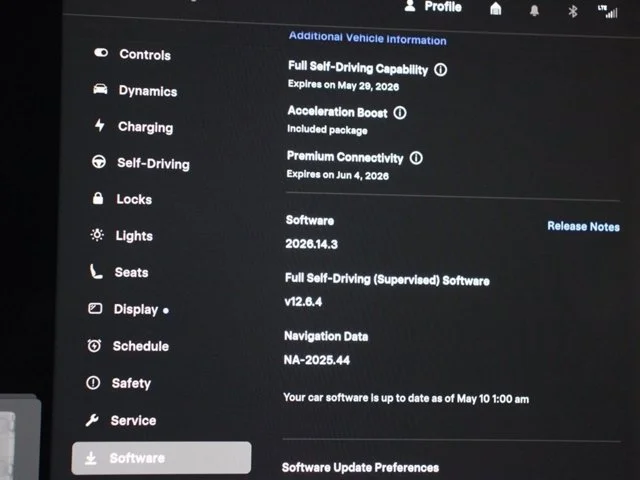
Task: Show info for Full Self-Driving Capability
Action: tap(440, 69)
